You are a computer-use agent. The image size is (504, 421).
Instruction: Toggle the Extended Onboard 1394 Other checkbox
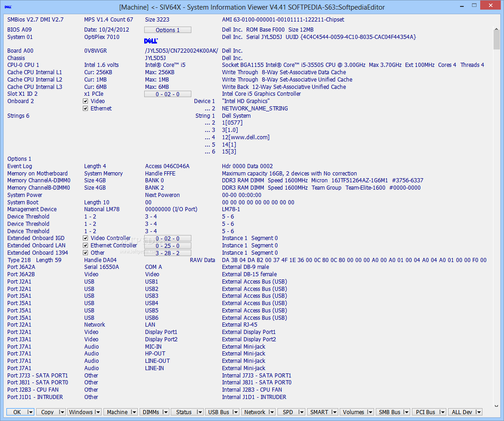tap(86, 253)
